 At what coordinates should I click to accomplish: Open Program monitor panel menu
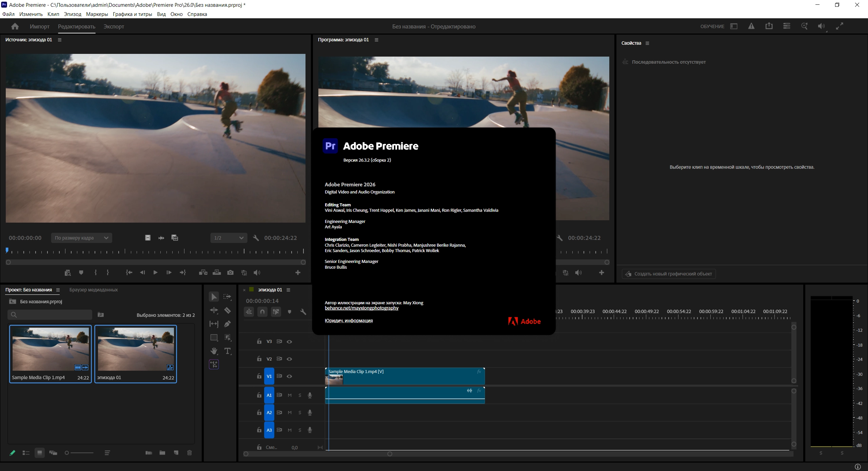coord(376,40)
